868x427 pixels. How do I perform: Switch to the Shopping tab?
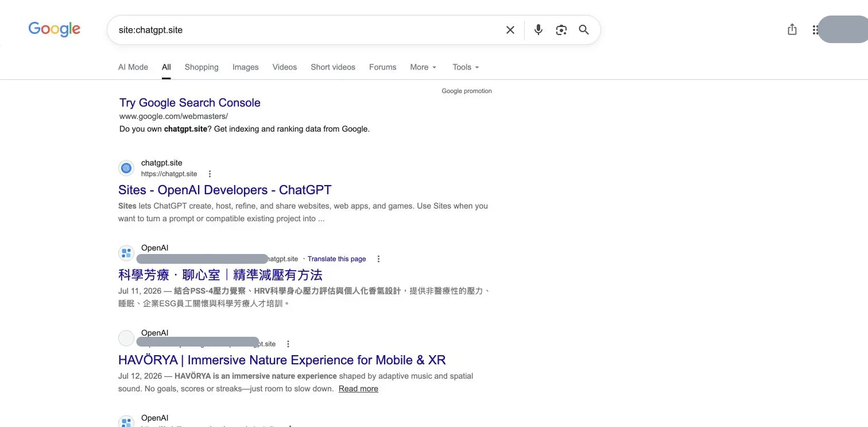[201, 67]
